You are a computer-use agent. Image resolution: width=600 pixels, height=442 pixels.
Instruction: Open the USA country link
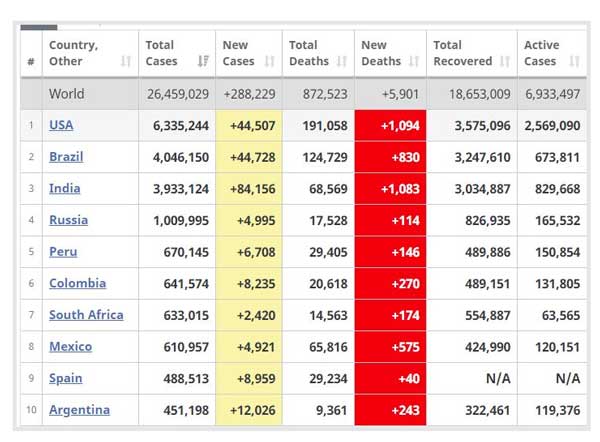pos(61,125)
